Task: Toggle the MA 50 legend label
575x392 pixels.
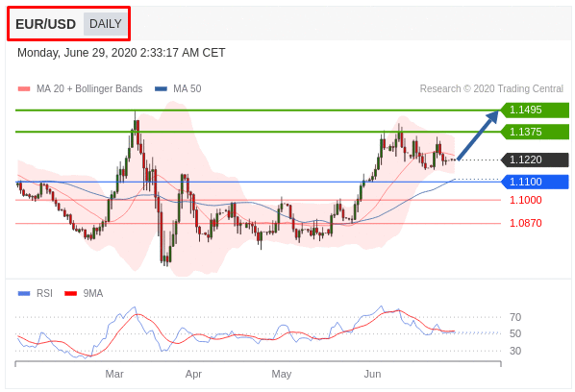Action: pos(187,88)
